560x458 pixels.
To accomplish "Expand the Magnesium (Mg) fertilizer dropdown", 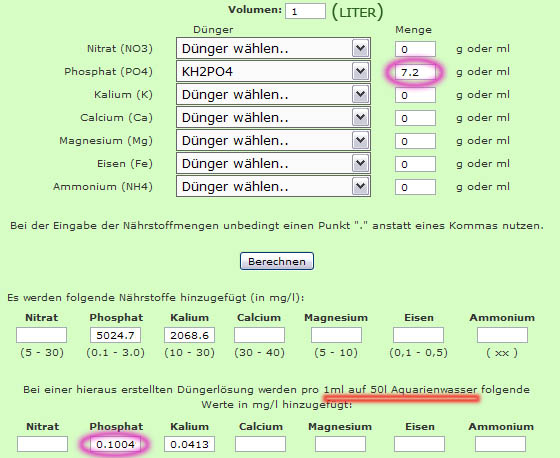I will tap(273, 140).
